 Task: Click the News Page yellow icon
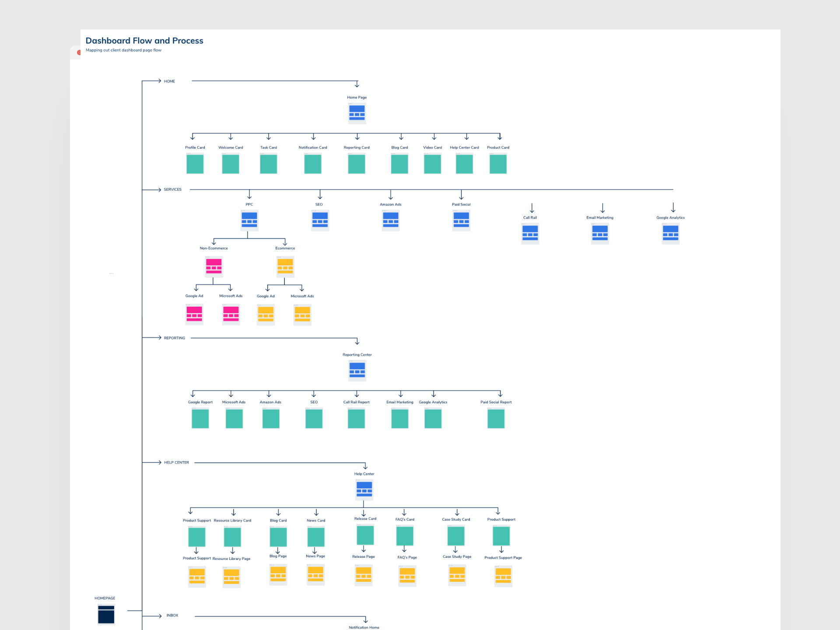315,574
